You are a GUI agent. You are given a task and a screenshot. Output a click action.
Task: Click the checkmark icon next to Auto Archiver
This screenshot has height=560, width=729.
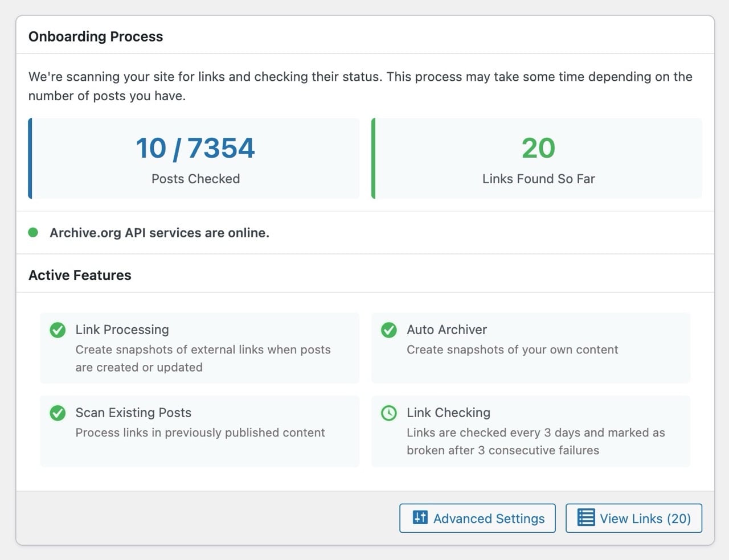click(x=389, y=330)
